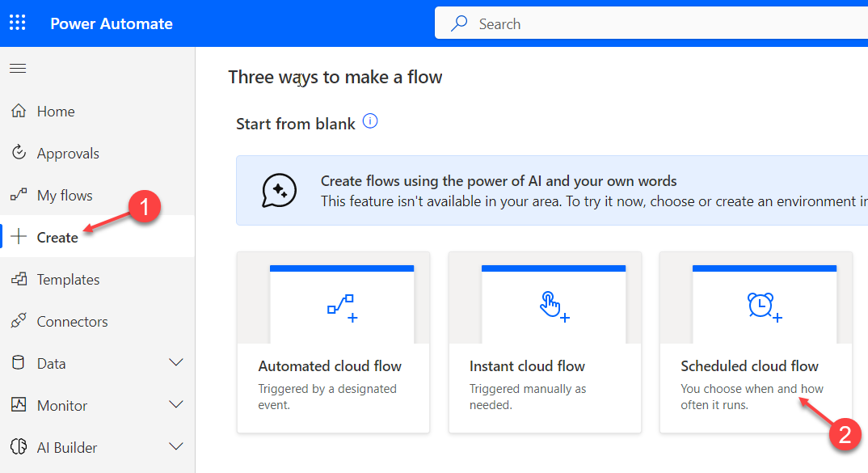Click 'Triggered by a designated event.' text
868x473 pixels.
pyautogui.click(x=327, y=396)
